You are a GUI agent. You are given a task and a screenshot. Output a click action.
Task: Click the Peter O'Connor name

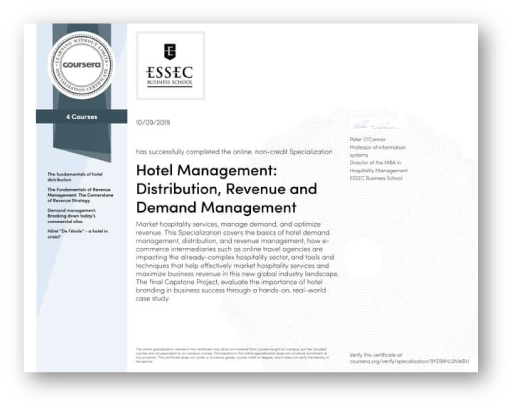point(367,139)
